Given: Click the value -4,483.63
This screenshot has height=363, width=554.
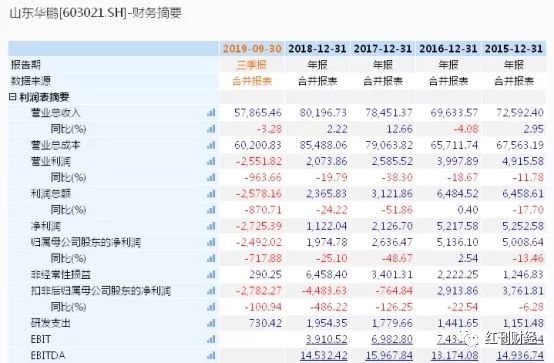Looking at the screenshot, I should (324, 291).
